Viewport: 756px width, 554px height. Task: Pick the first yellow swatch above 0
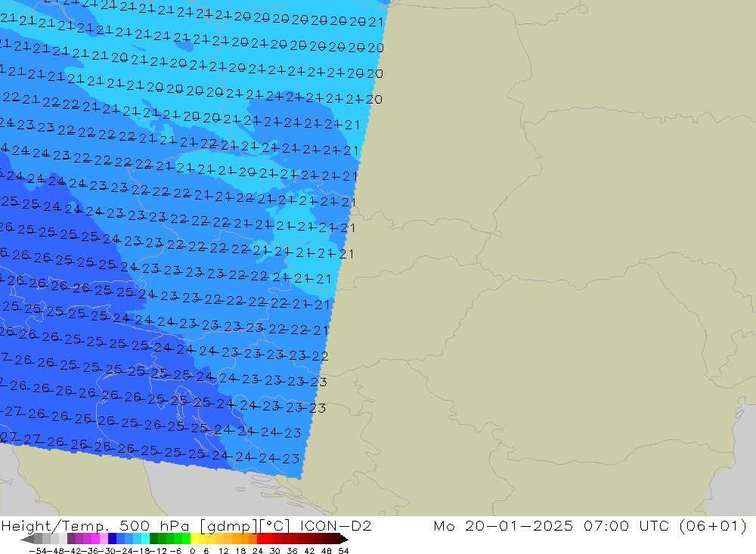tap(195, 539)
